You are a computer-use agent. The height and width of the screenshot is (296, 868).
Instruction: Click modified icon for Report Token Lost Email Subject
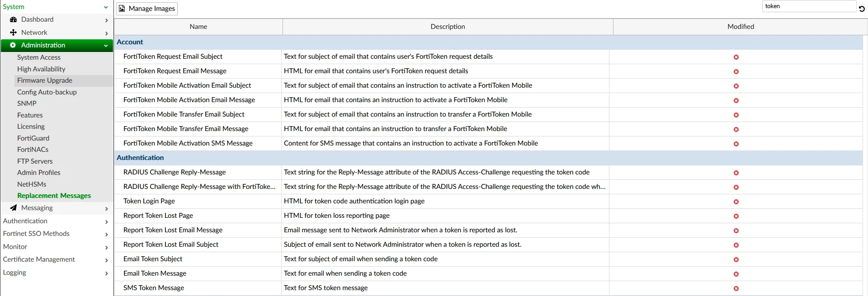click(736, 245)
